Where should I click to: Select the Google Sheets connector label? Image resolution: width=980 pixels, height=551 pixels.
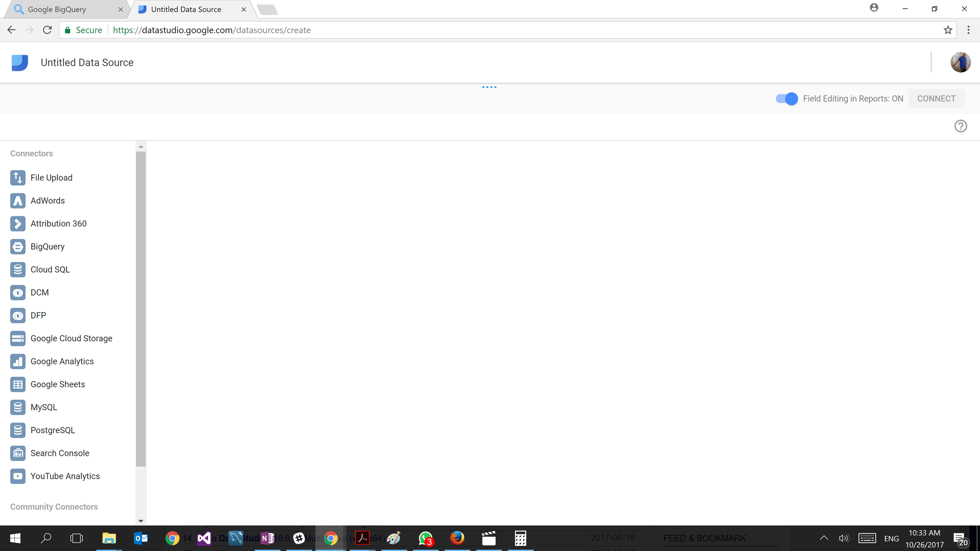pos(58,384)
